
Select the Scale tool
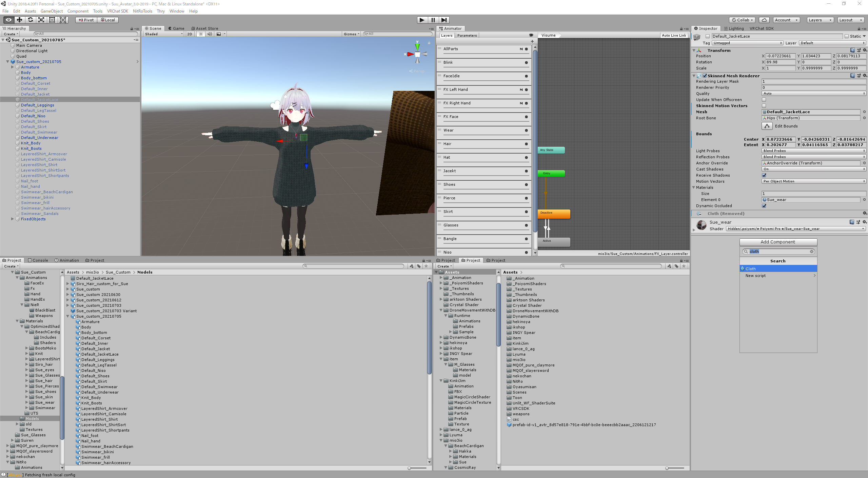[x=41, y=20]
